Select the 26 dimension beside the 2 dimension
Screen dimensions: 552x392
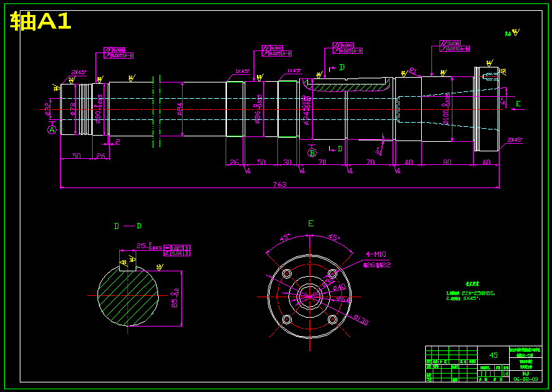coord(101,155)
